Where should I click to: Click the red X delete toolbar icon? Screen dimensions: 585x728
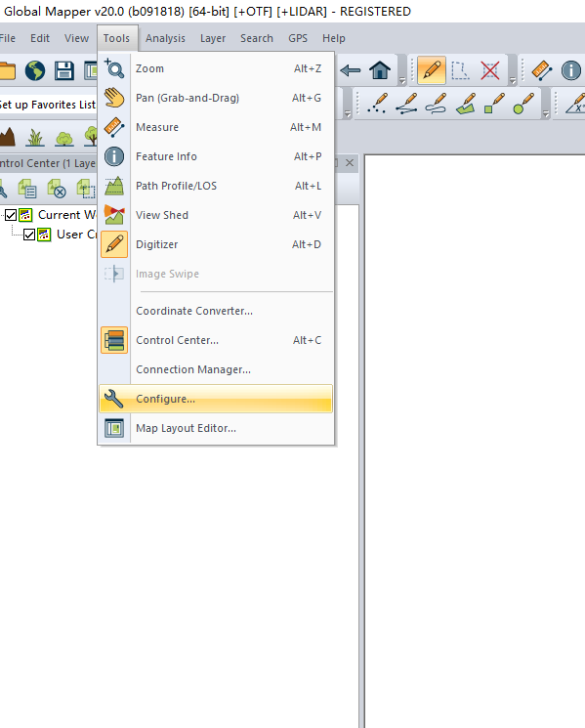[490, 70]
